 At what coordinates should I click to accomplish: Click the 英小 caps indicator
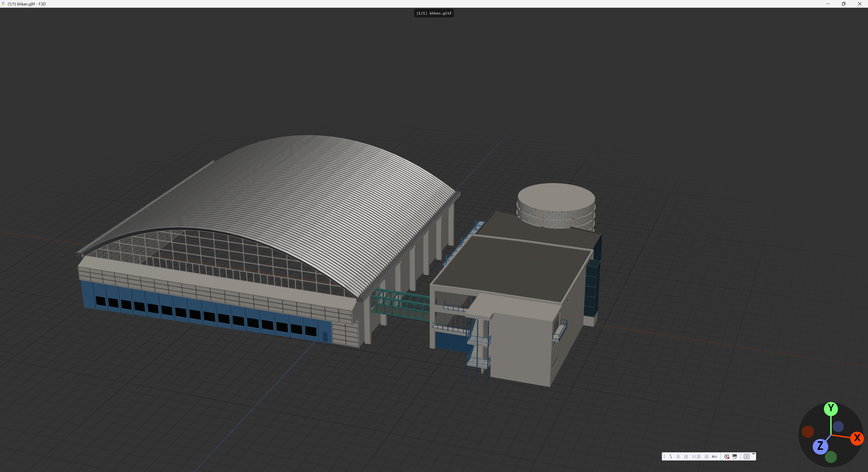714,457
